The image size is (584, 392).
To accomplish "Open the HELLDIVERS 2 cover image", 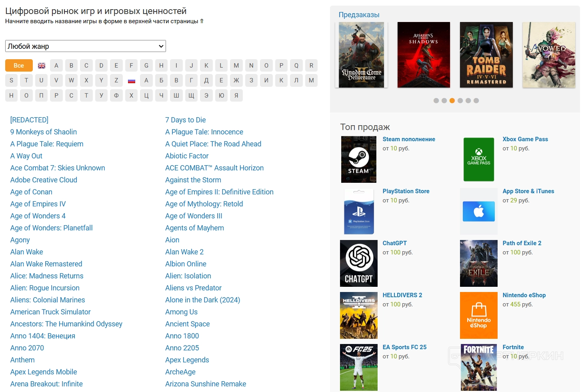I will (359, 315).
